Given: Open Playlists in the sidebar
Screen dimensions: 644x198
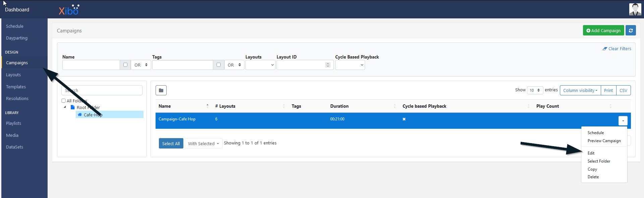Looking at the screenshot, I should pyautogui.click(x=13, y=123).
